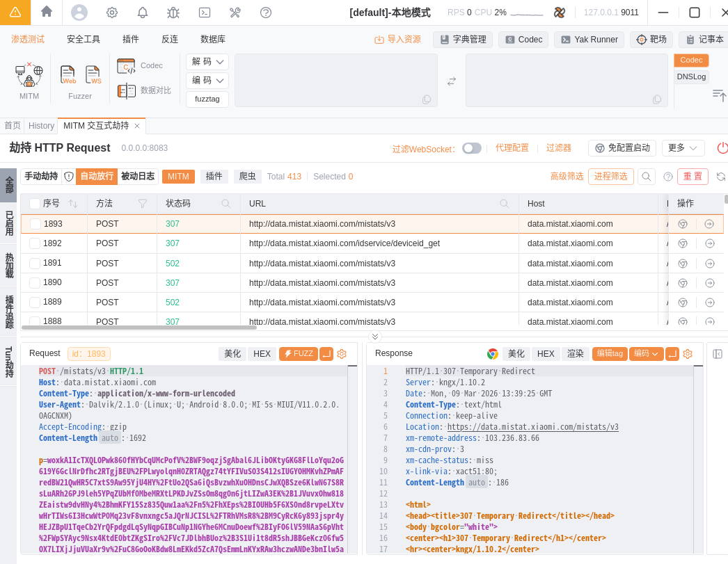Open details arrow for row 1892

tap(709, 243)
